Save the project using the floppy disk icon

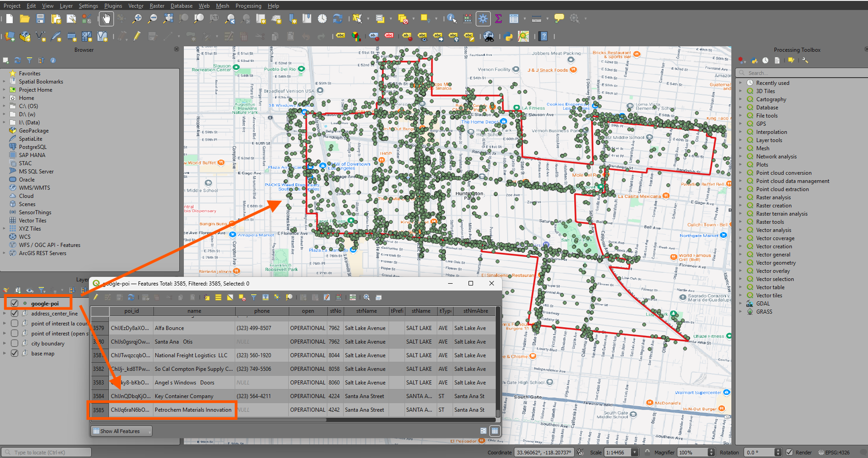(x=40, y=19)
